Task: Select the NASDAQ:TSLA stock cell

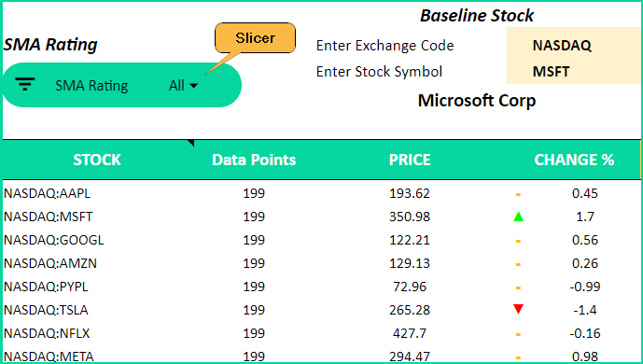Action: [x=46, y=310]
